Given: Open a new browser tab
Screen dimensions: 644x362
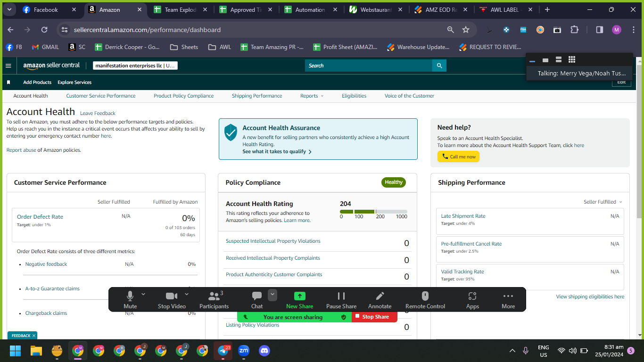Looking at the screenshot, I should (x=547, y=9).
